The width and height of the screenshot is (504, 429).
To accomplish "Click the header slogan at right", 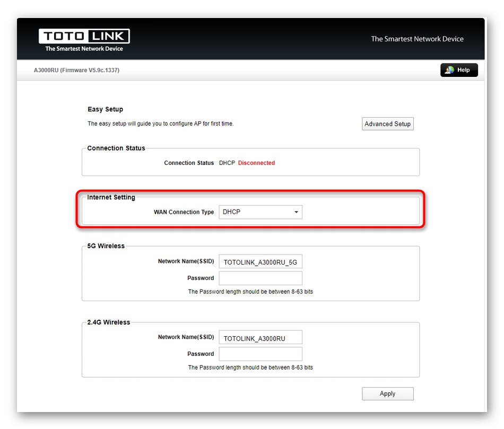I will pos(417,39).
